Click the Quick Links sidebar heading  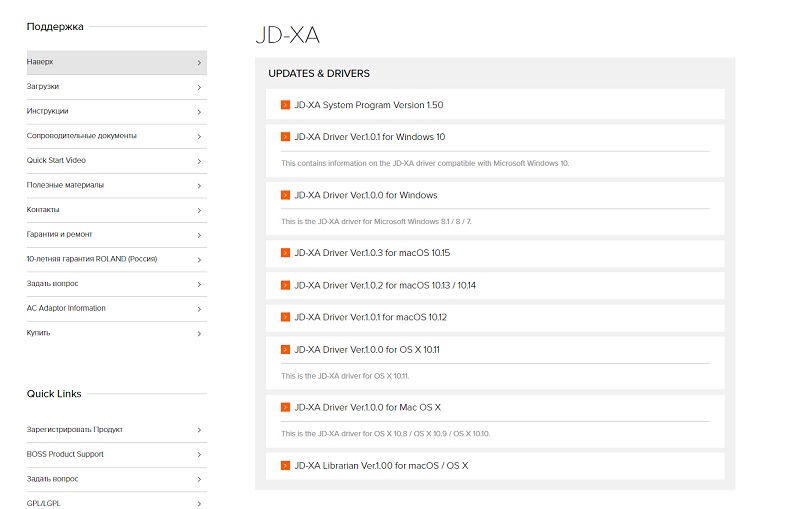(x=54, y=394)
